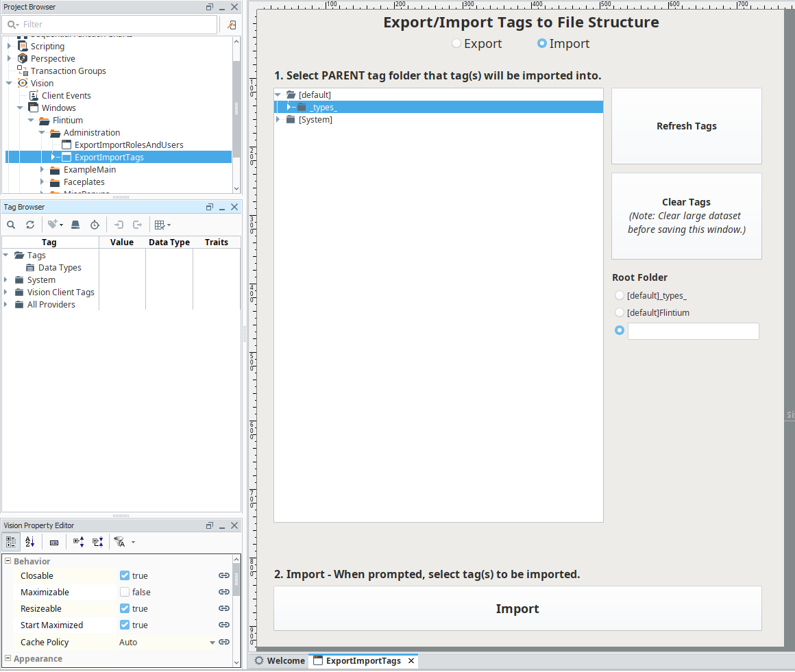The height and width of the screenshot is (672, 795).
Task: Click binding link icon for Maximizable
Action: 224,591
